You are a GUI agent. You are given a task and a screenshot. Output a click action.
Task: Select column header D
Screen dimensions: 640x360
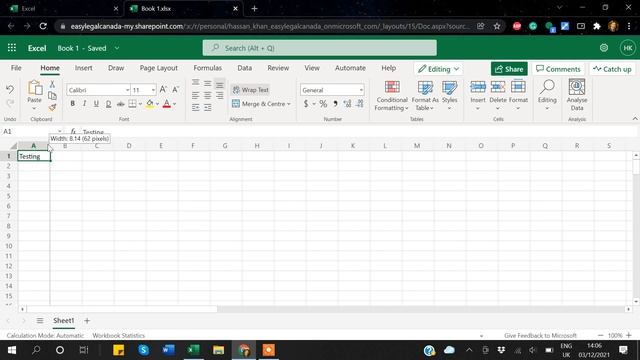tap(129, 146)
